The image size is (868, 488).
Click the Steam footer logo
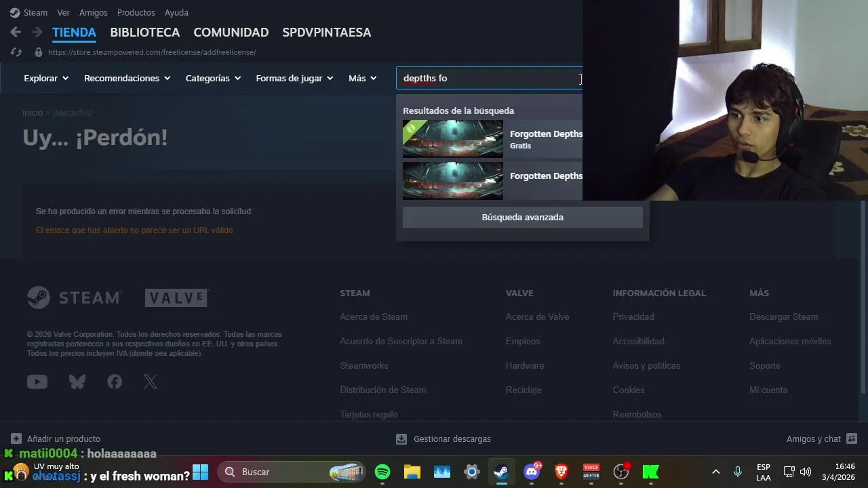75,298
